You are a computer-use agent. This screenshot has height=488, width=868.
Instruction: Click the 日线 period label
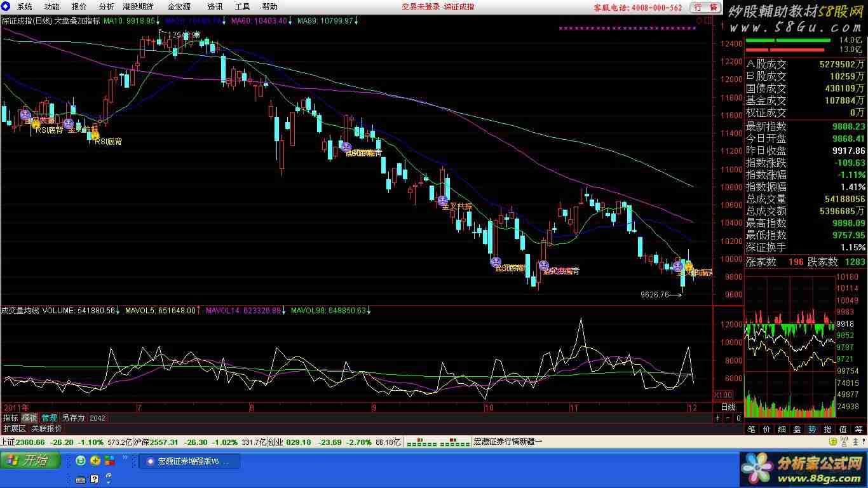pos(728,407)
